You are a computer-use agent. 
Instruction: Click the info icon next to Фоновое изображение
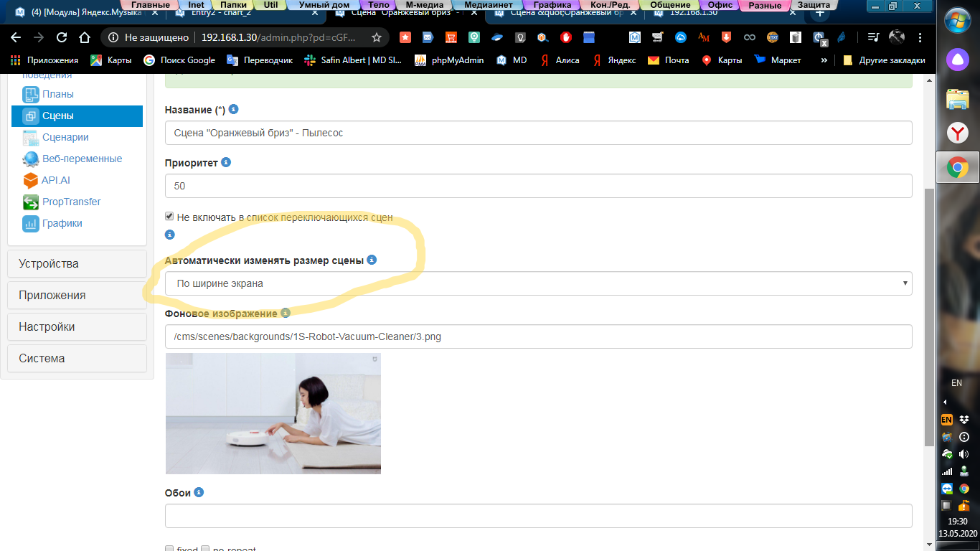(x=286, y=314)
